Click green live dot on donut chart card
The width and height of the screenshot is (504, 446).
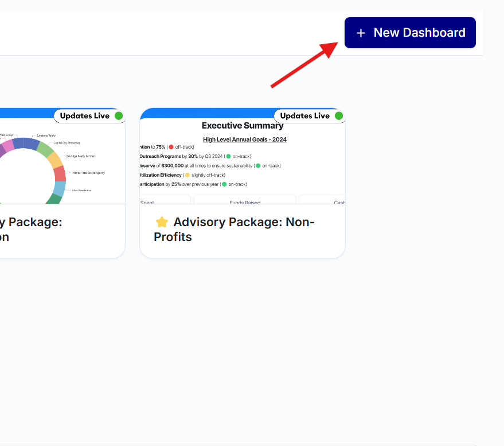pyautogui.click(x=119, y=116)
